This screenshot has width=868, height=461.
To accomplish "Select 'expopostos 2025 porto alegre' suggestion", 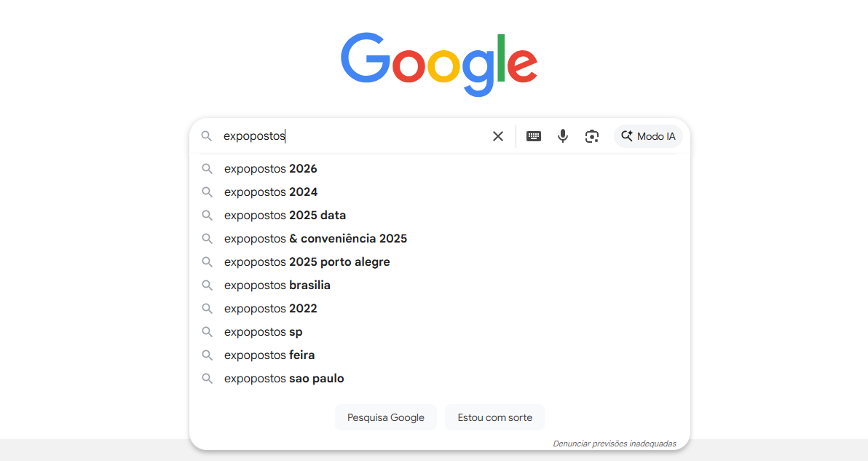I will pos(307,261).
